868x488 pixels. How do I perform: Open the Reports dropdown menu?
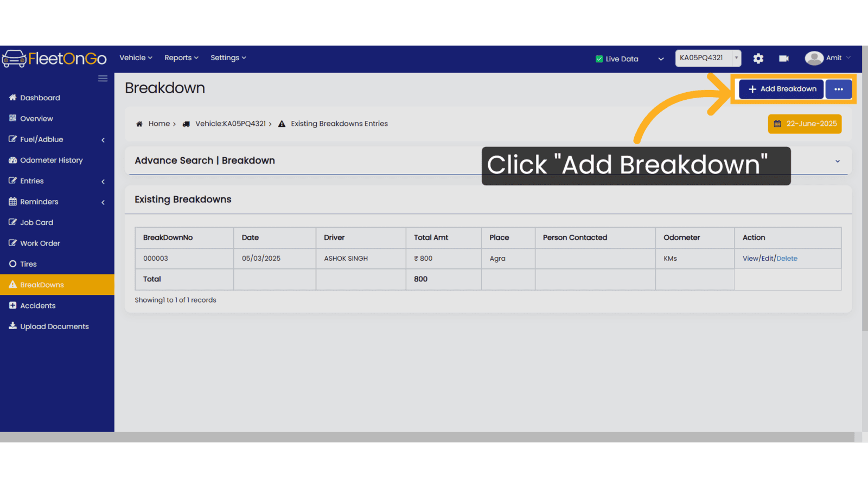[x=181, y=57]
